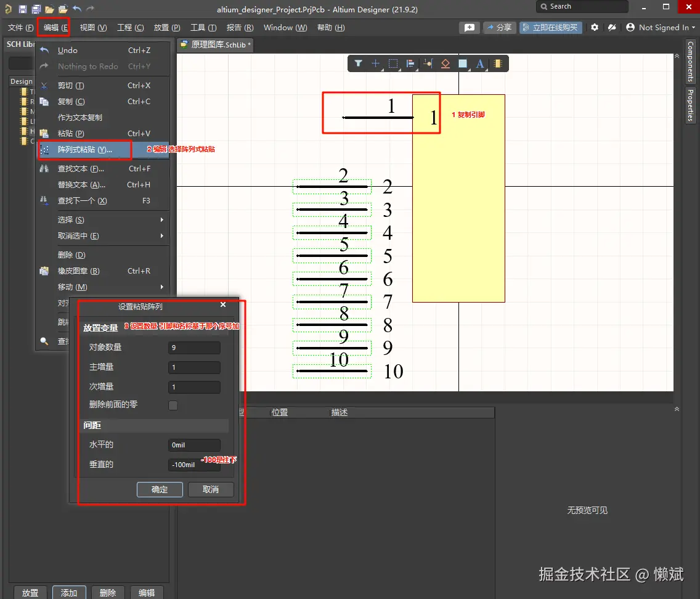Click the 删除 button at the bottom
The image size is (700, 599).
click(x=108, y=593)
